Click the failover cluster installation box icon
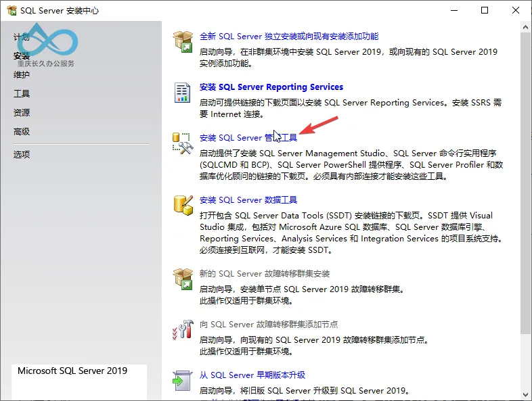 point(183,279)
